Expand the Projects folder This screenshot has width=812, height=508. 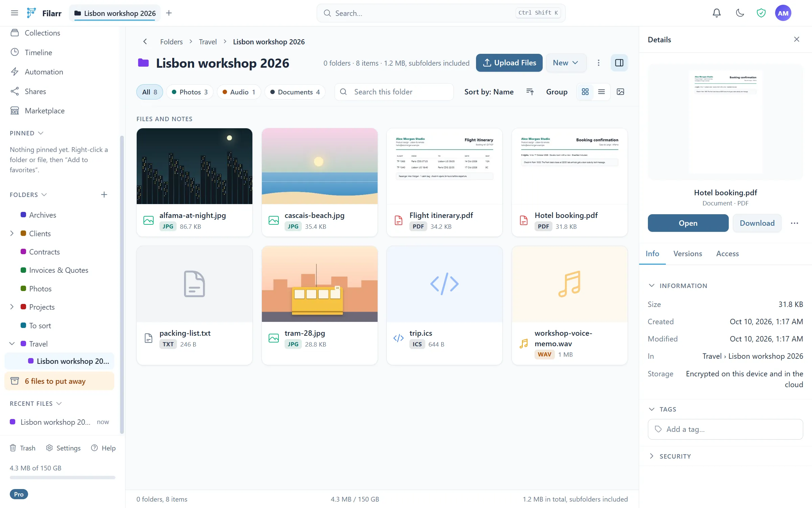point(12,307)
